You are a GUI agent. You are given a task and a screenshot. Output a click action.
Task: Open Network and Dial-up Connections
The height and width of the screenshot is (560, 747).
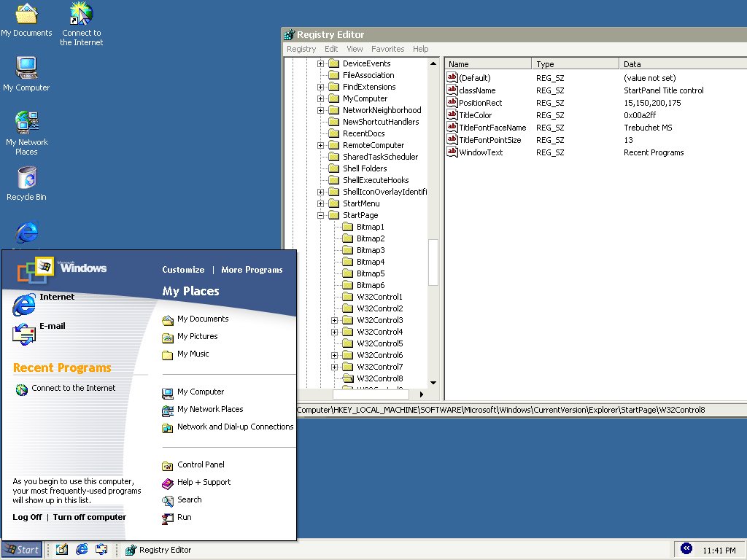[228, 427]
